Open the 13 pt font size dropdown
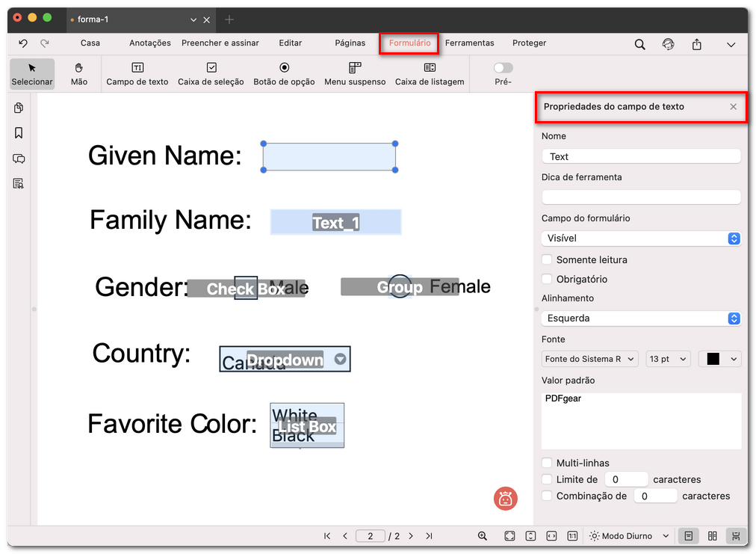 pyautogui.click(x=668, y=360)
